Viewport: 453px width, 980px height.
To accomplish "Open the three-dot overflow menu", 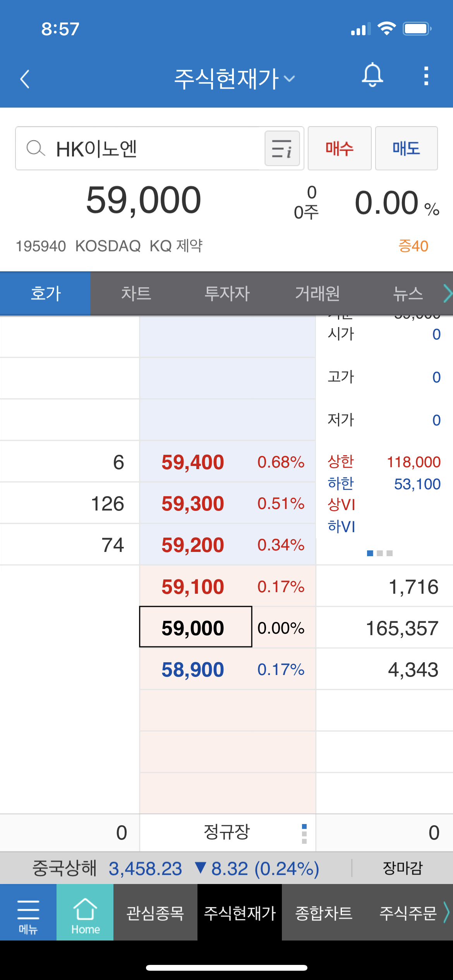I will [x=426, y=76].
